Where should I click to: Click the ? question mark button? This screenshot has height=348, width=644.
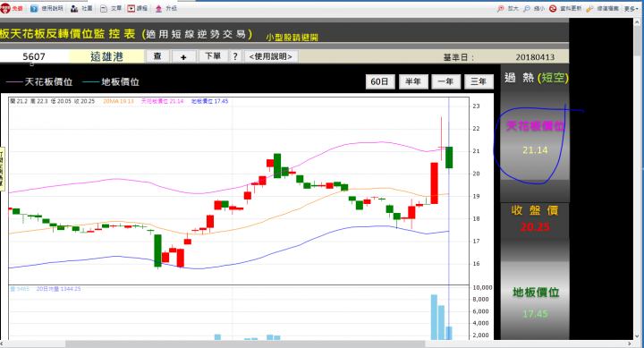[x=235, y=56]
